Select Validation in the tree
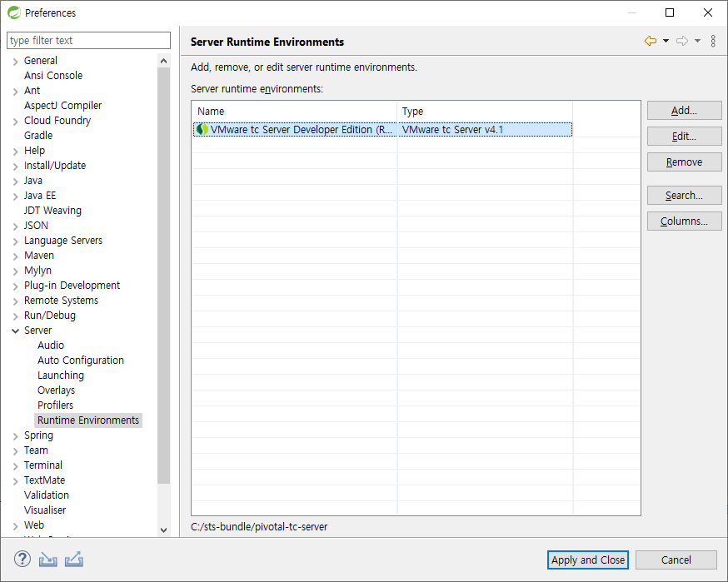728x582 pixels. [47, 495]
